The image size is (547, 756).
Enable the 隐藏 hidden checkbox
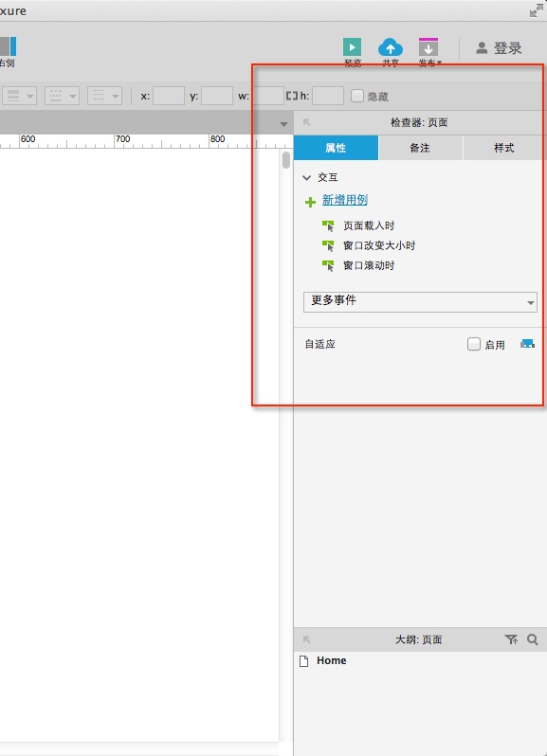coord(357,96)
